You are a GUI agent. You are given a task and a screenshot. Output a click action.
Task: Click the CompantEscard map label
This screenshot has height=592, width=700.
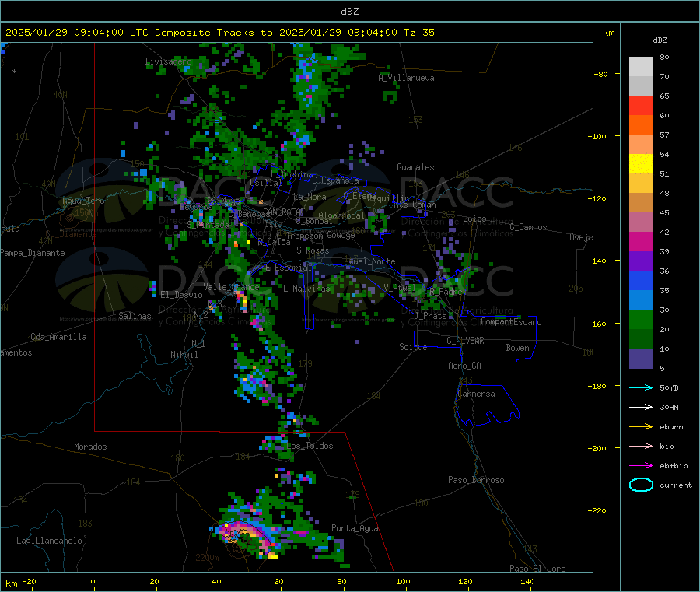click(x=511, y=322)
